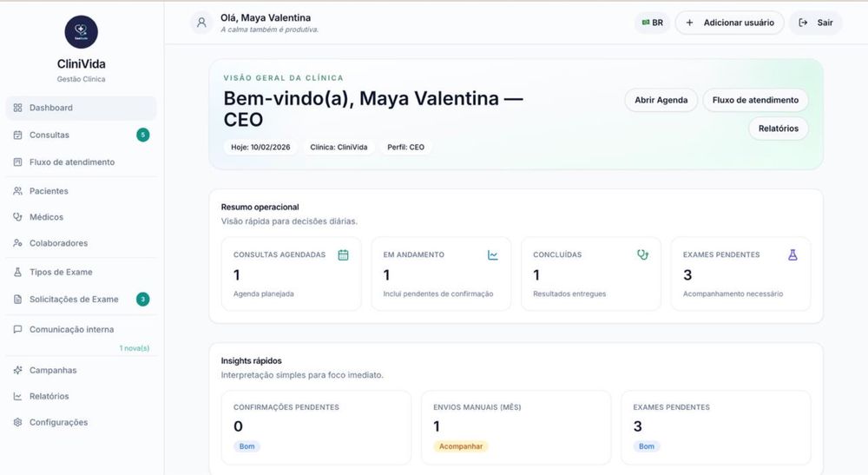
Task: Click the Consultas badge showing 5
Action: (x=143, y=135)
